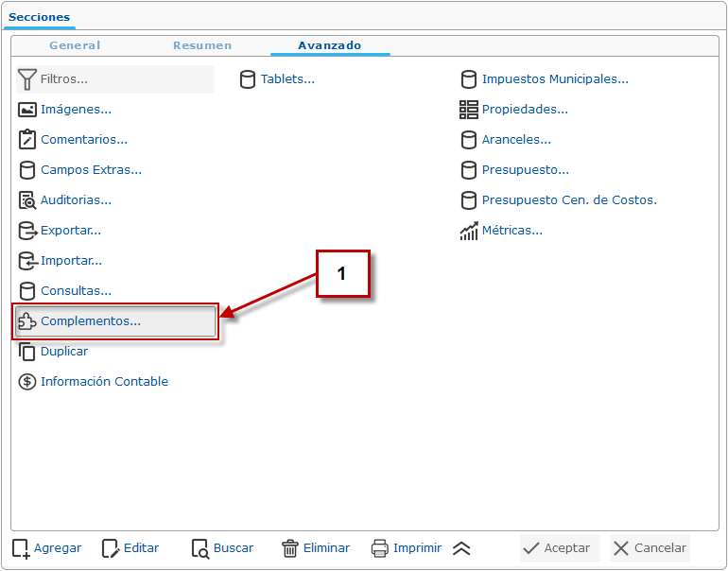Click the Buscar button label
This screenshot has height=571, width=728.
(x=234, y=548)
